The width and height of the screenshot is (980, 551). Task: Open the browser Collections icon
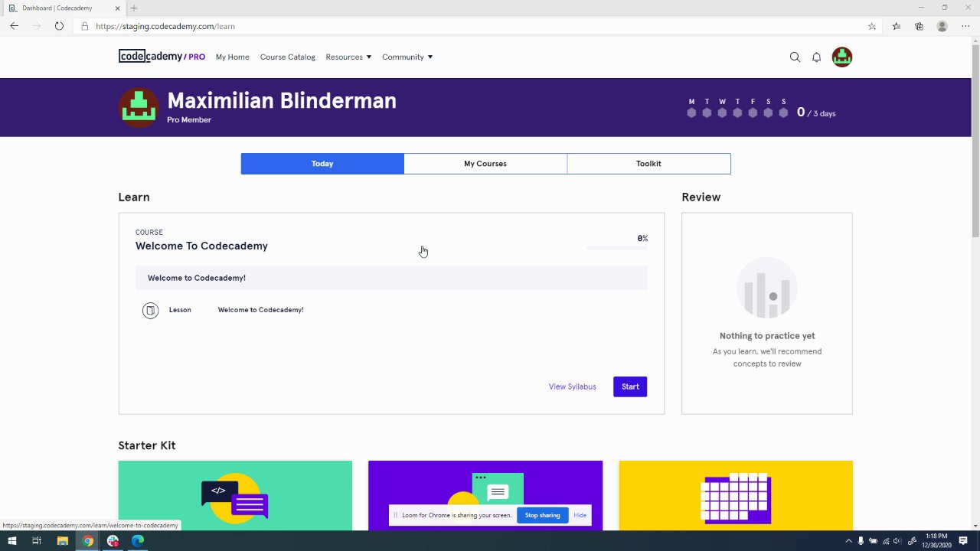pyautogui.click(x=920, y=26)
